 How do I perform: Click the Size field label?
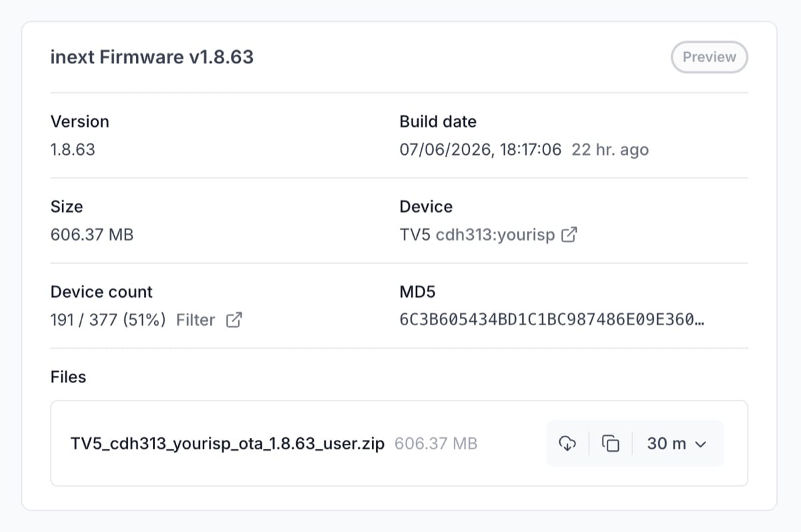67,207
